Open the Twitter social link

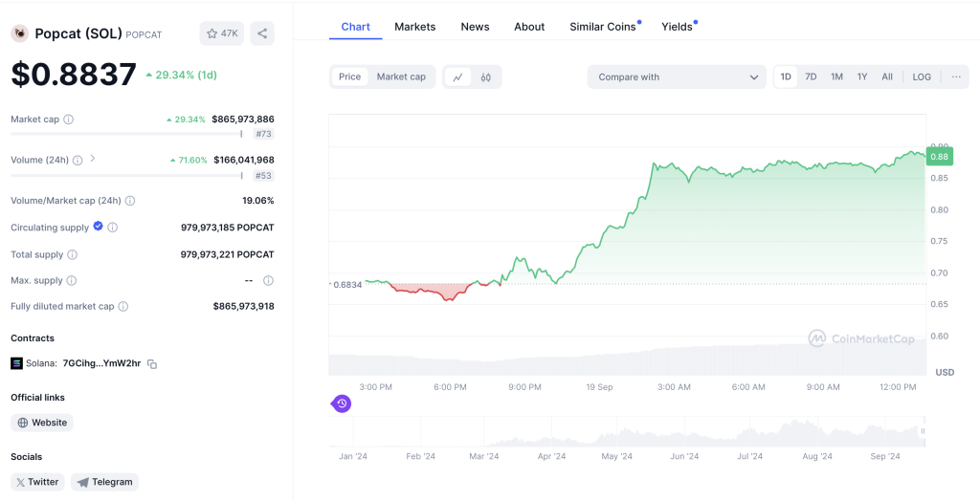(37, 482)
